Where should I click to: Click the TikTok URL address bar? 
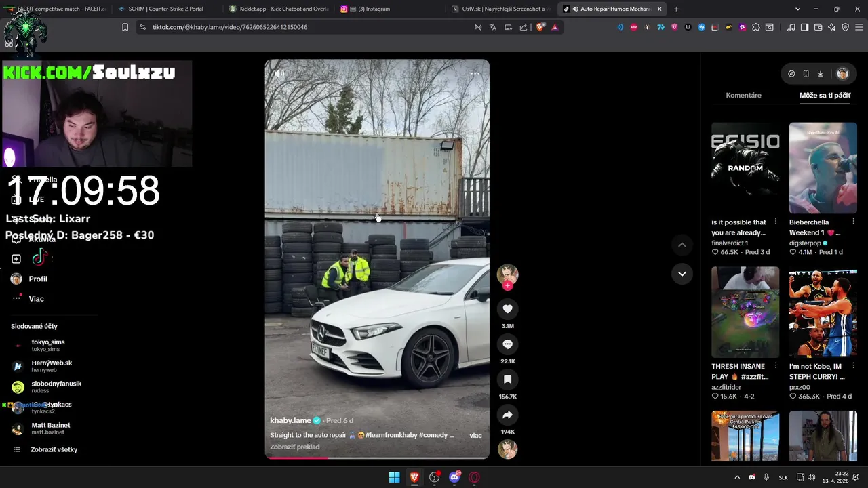[305, 27]
